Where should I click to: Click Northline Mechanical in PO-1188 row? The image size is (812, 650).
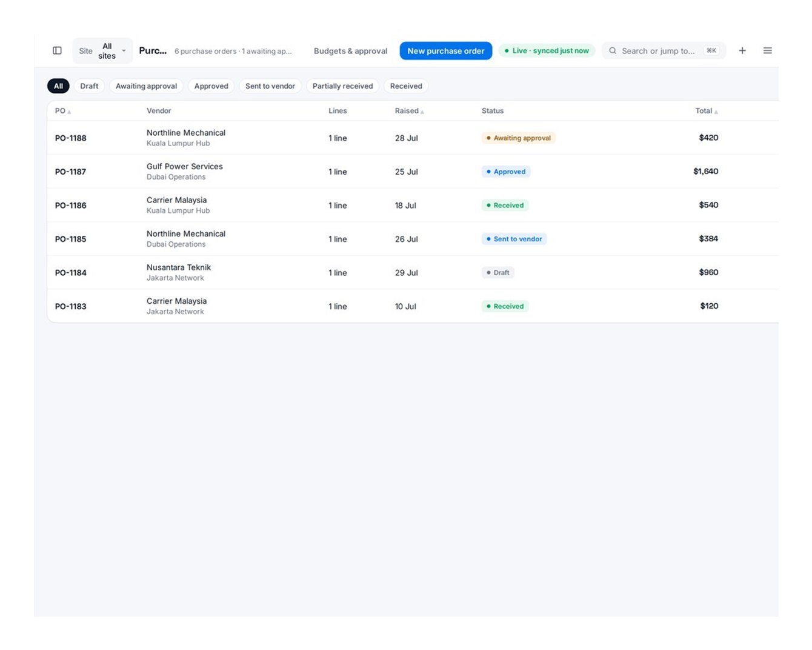click(x=186, y=133)
